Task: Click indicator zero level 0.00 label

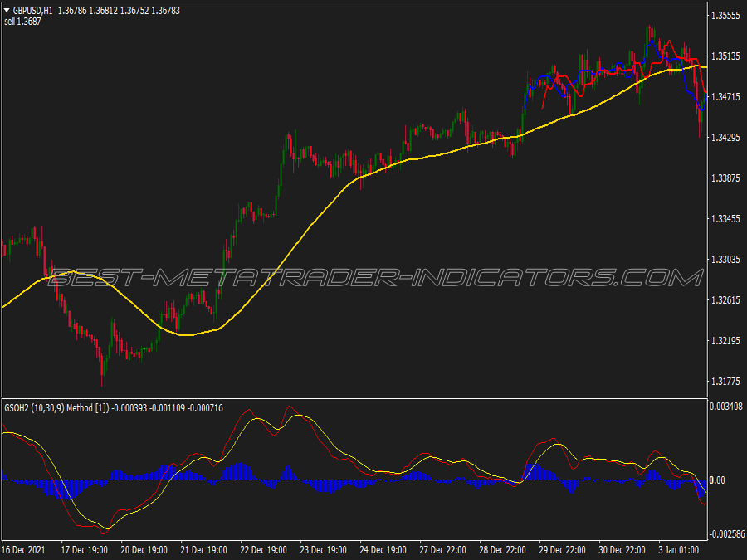Action: click(x=717, y=480)
